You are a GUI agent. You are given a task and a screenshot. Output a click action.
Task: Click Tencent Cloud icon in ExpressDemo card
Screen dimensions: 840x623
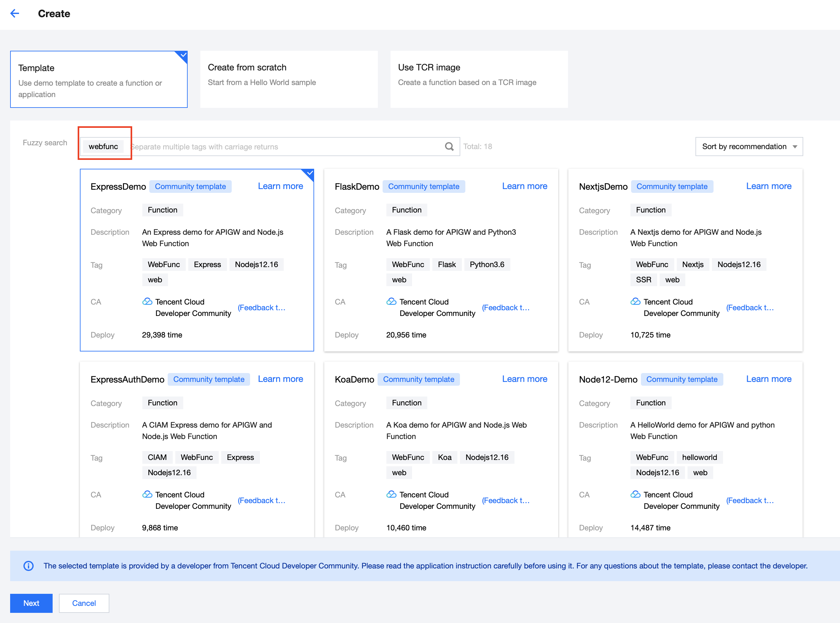(x=147, y=301)
